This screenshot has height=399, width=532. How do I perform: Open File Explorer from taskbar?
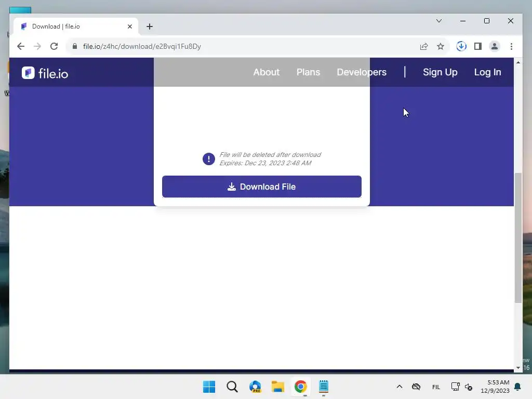pos(278,387)
